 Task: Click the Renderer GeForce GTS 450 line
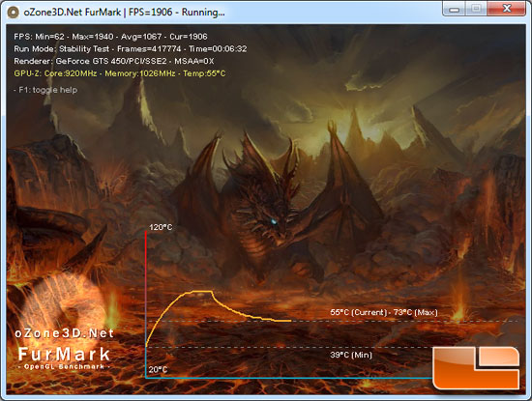(114, 61)
